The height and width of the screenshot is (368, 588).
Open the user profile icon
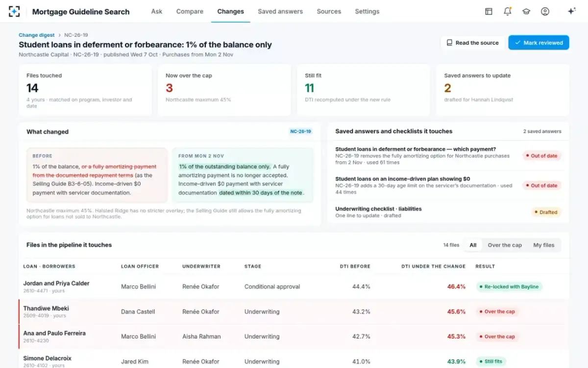545,11
